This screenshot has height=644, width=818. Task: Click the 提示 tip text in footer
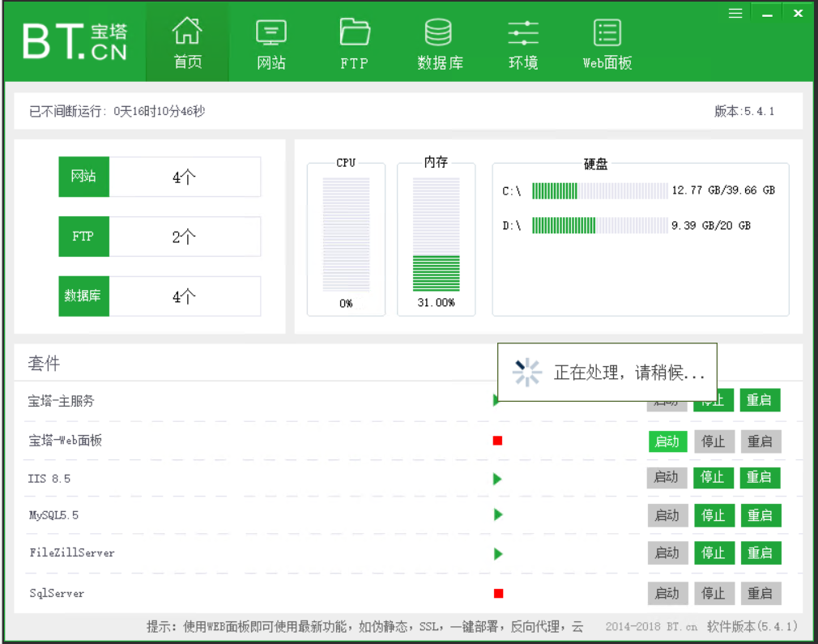[x=364, y=626]
